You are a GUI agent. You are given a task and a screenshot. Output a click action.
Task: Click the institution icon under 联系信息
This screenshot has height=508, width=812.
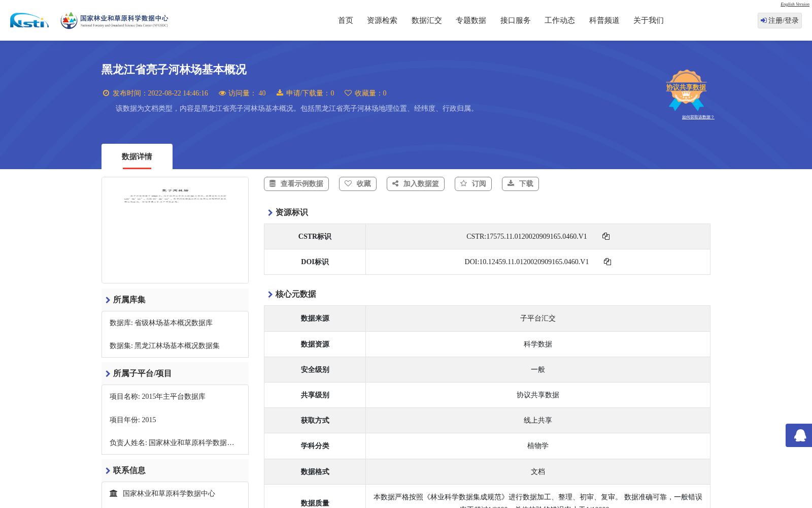114,493
